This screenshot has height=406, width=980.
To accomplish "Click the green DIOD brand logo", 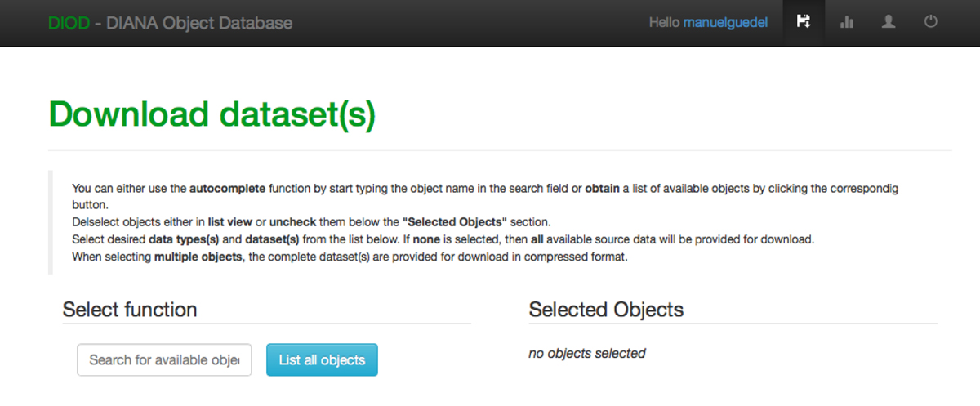I will [x=69, y=23].
